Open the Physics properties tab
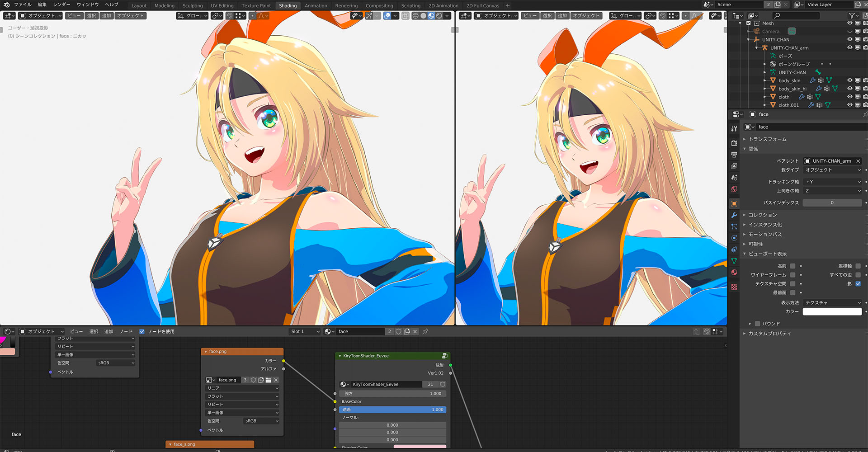The image size is (868, 452). 734,238
